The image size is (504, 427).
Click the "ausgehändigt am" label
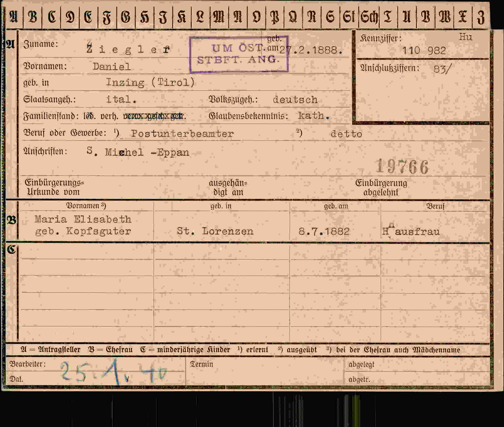(228, 187)
